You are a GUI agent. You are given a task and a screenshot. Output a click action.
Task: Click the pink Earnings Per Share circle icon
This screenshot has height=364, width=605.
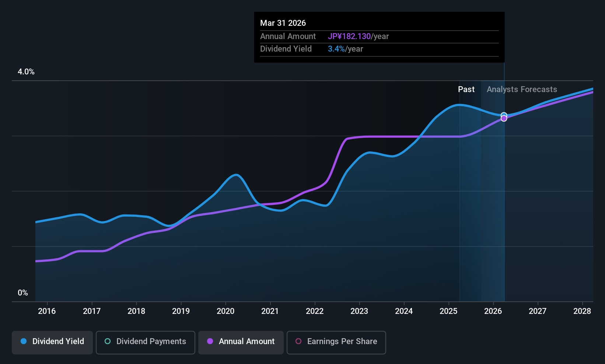[299, 341]
